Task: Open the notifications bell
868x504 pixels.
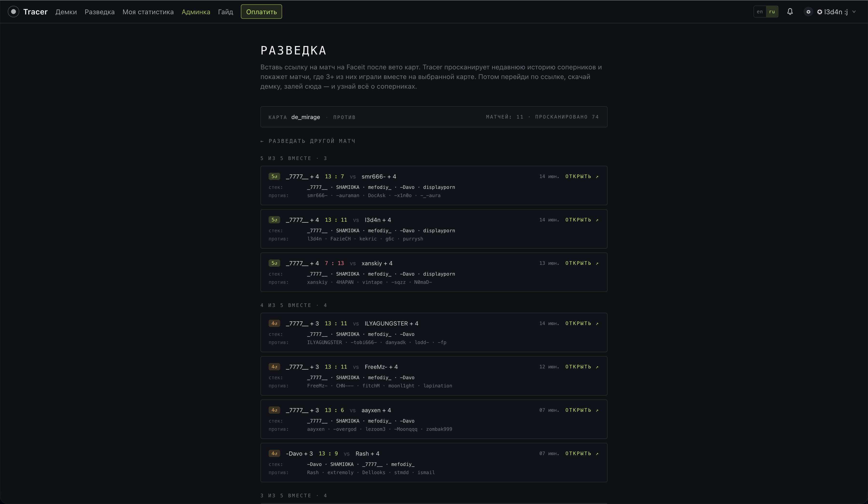Action: coord(790,12)
